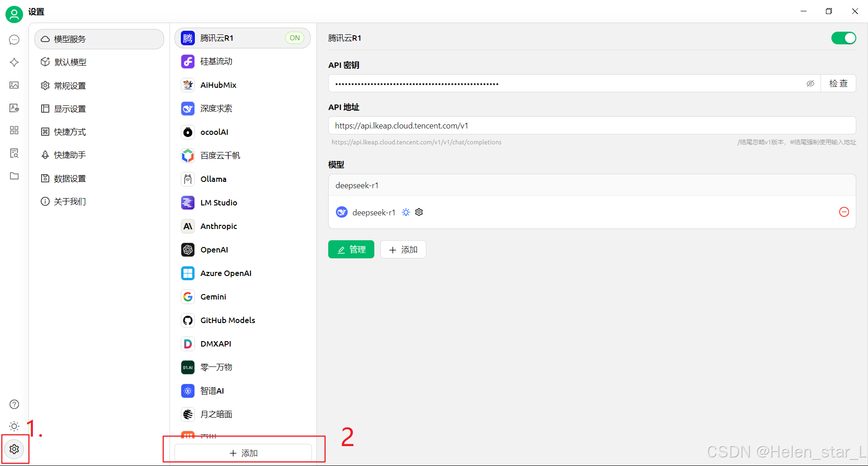Select the 硅基流动 provider
The width and height of the screenshot is (868, 466).
(x=242, y=62)
